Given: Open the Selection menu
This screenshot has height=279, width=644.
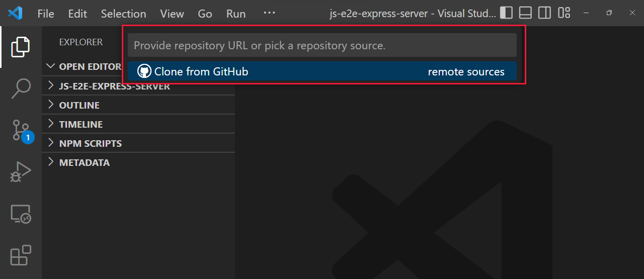Looking at the screenshot, I should (x=123, y=14).
